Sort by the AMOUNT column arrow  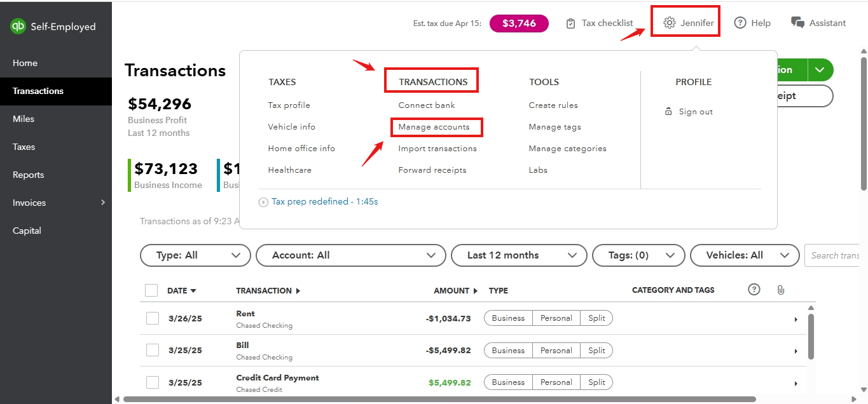tap(475, 291)
